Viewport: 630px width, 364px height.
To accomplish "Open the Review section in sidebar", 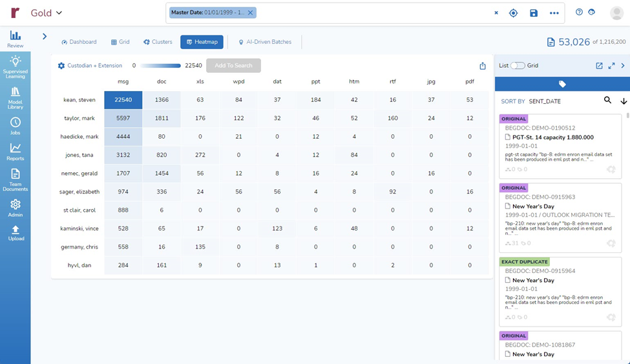I will (x=16, y=39).
